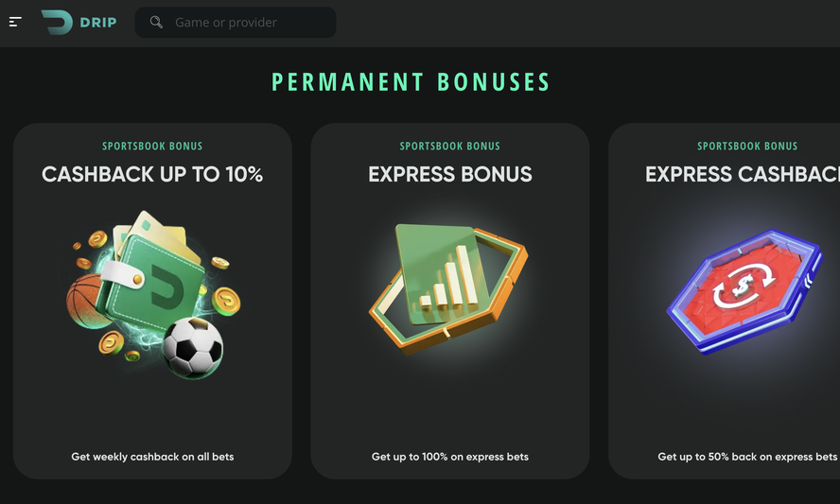Click the Sportsbook Bonus label on the Express Cashback card
Viewport: 840px width, 504px height.
(747, 147)
